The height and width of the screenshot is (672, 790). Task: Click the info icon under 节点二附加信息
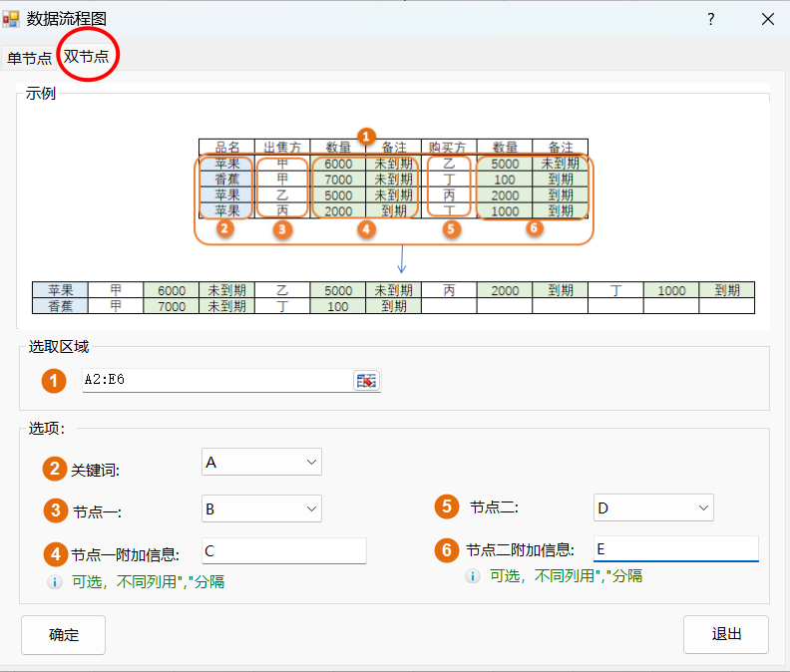coord(472,576)
